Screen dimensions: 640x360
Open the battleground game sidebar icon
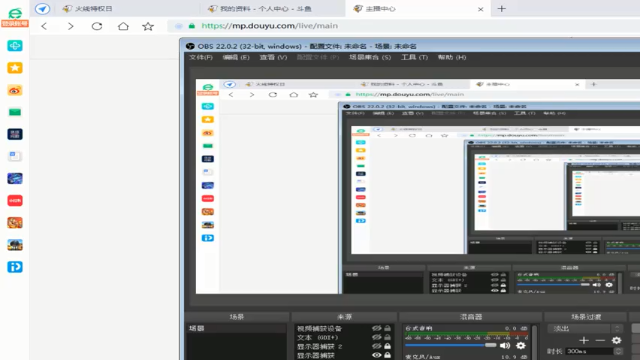[15, 245]
